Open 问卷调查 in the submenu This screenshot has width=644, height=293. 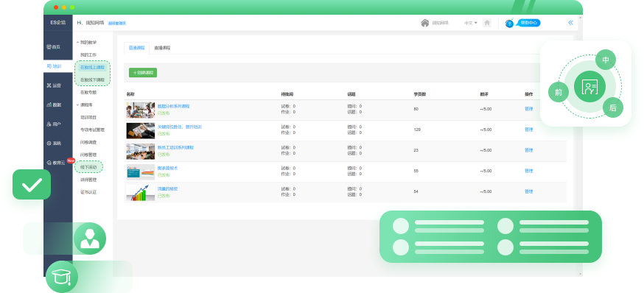point(88,142)
